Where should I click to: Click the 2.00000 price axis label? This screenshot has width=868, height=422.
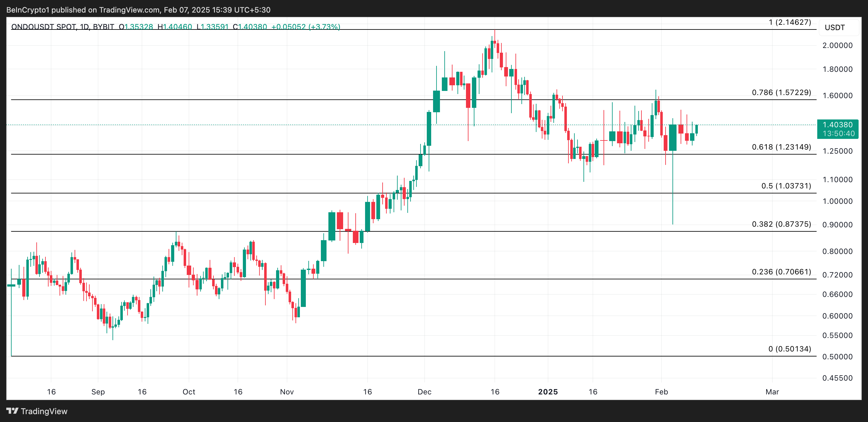click(837, 45)
